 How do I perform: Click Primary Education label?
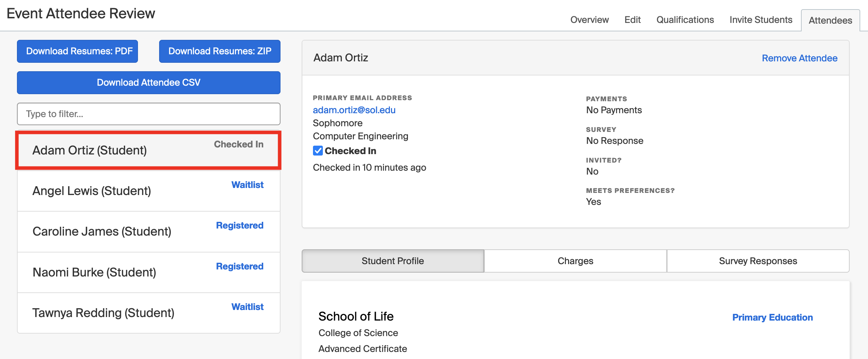pos(772,317)
